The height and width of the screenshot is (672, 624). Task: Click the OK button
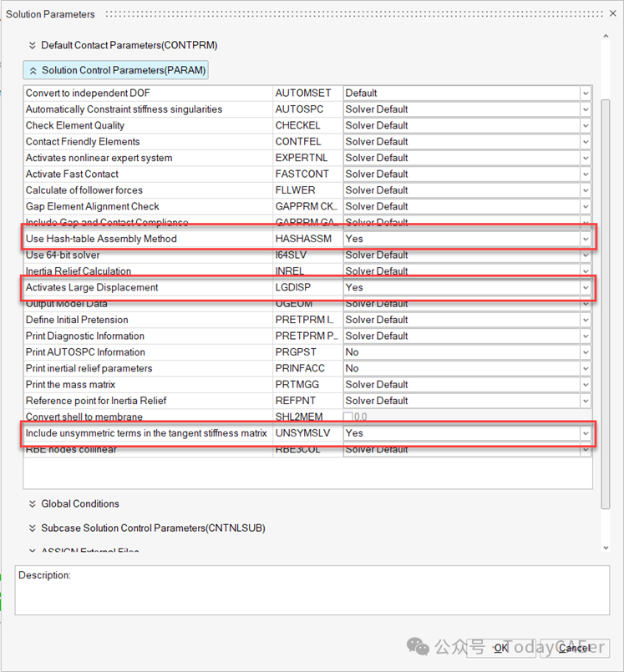500,648
